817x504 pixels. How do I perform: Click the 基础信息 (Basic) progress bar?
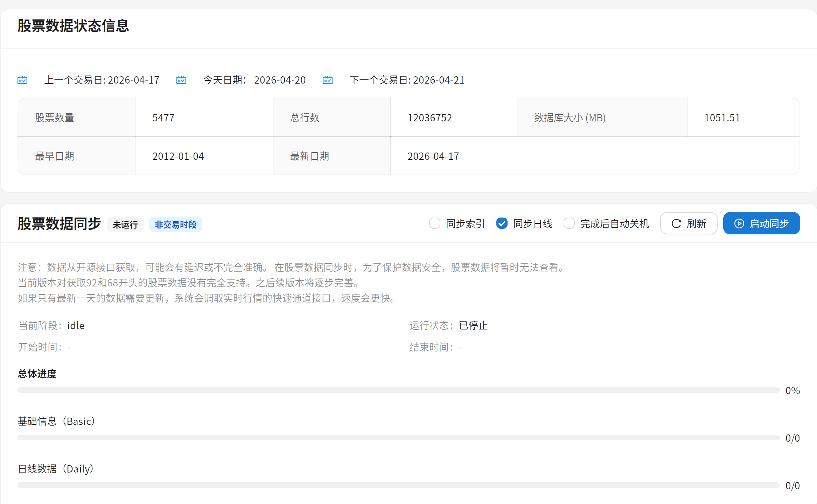click(x=398, y=438)
